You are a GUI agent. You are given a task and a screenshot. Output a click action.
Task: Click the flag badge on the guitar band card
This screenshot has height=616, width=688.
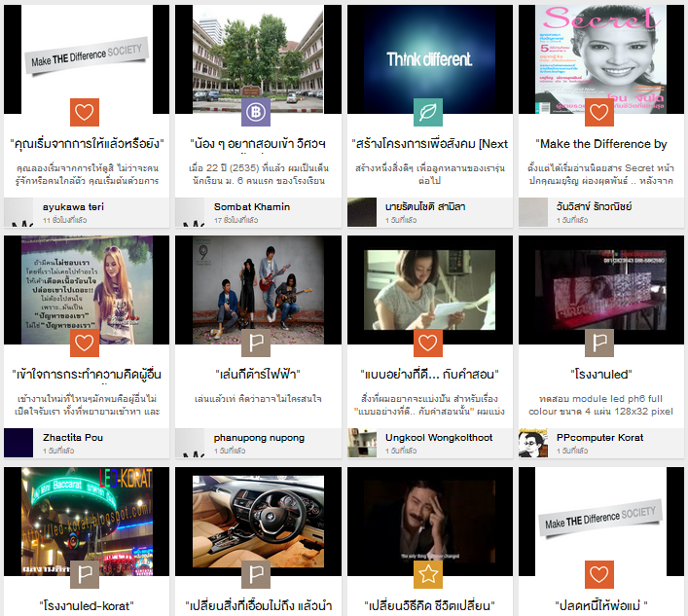(x=256, y=344)
